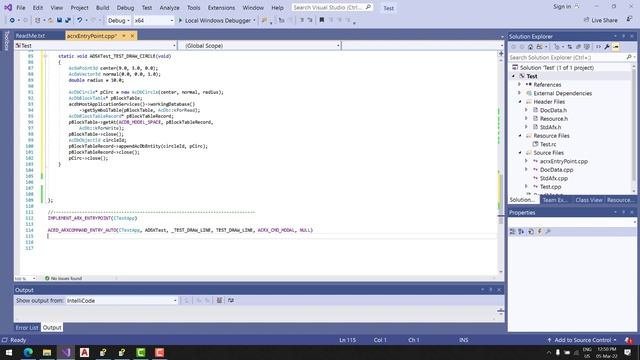The width and height of the screenshot is (640, 360).
Task: Open the Show output from IntelliCode dropdown
Action: tap(122, 300)
